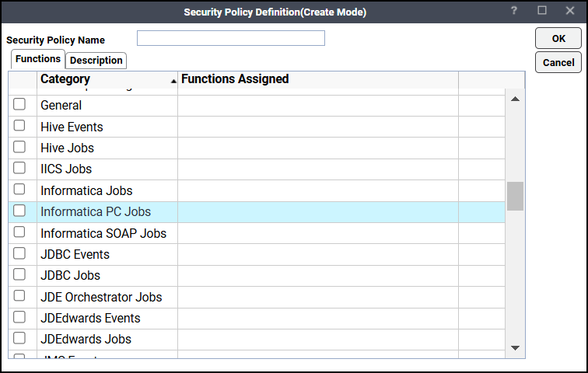Sort by the Category column header
This screenshot has width=588, height=373.
(107, 79)
